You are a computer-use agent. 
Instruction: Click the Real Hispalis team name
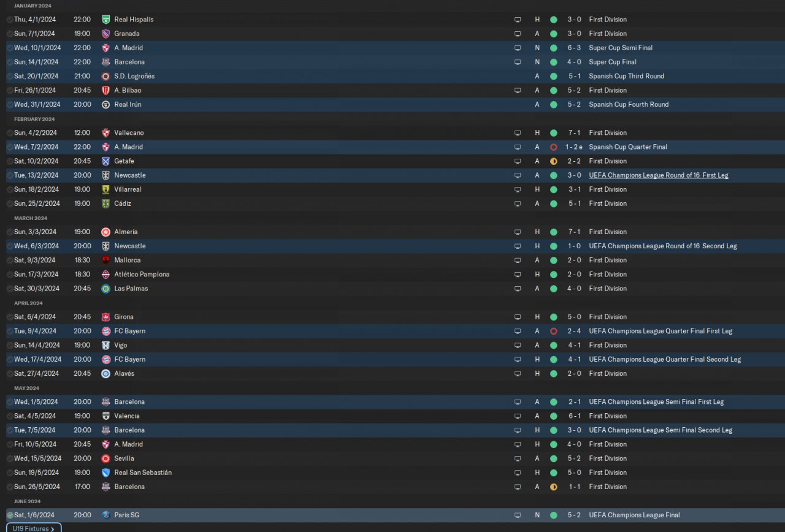point(134,20)
